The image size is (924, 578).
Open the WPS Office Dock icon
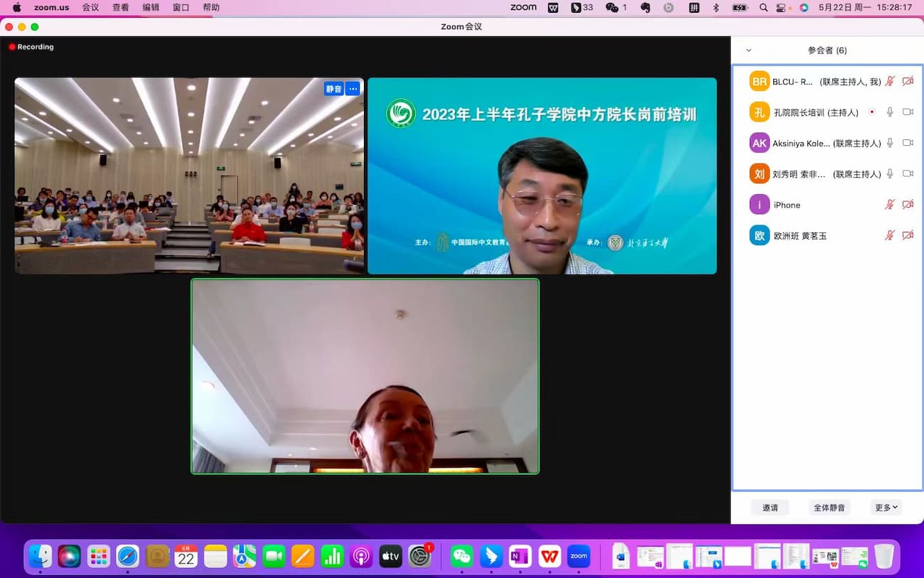549,556
